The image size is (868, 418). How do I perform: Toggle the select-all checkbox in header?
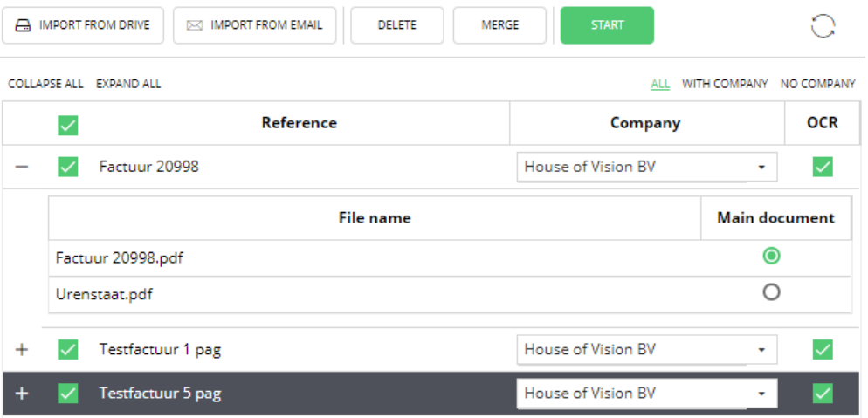tap(68, 125)
